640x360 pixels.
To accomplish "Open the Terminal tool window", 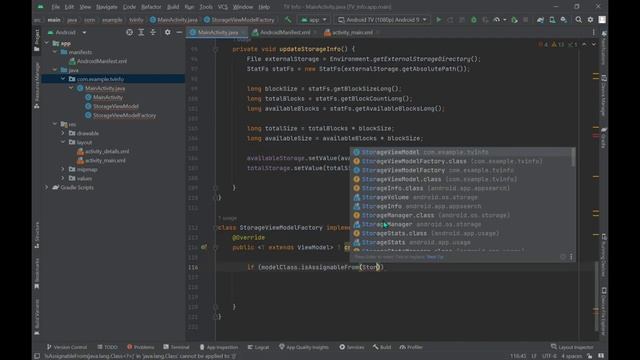I will [x=176, y=347].
